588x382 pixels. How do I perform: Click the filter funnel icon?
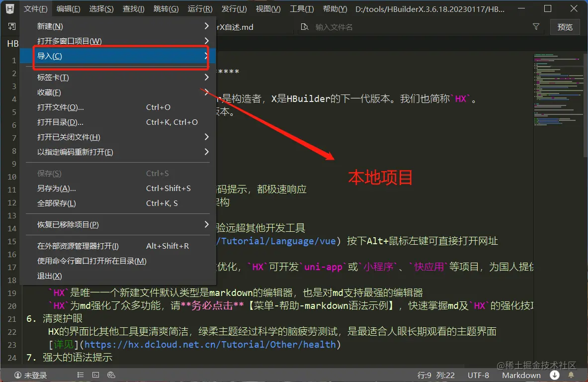536,27
